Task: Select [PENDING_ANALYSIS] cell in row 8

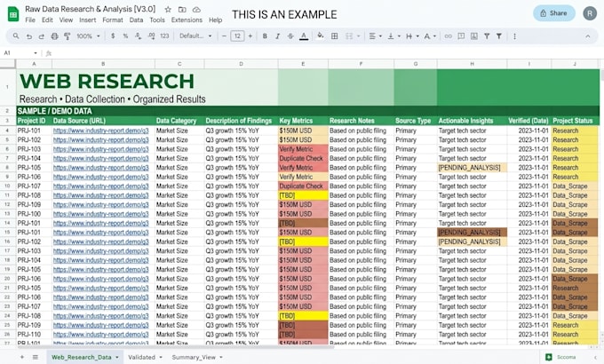Action: (472, 168)
